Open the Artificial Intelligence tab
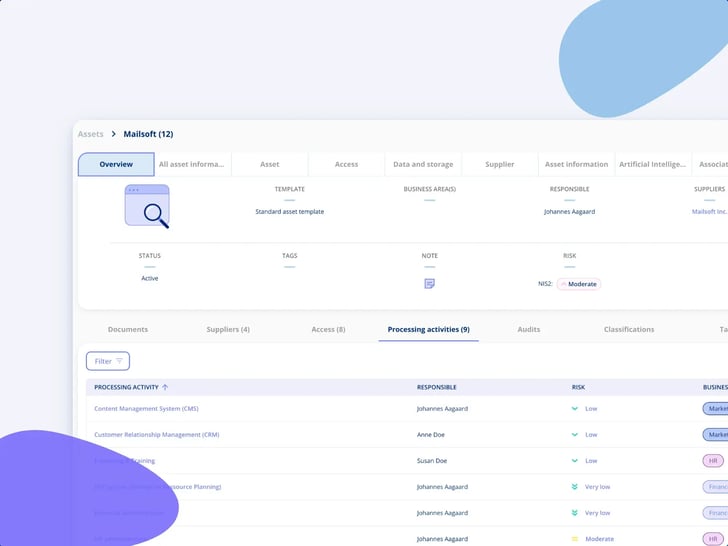This screenshot has width=728, height=546. 652,164
